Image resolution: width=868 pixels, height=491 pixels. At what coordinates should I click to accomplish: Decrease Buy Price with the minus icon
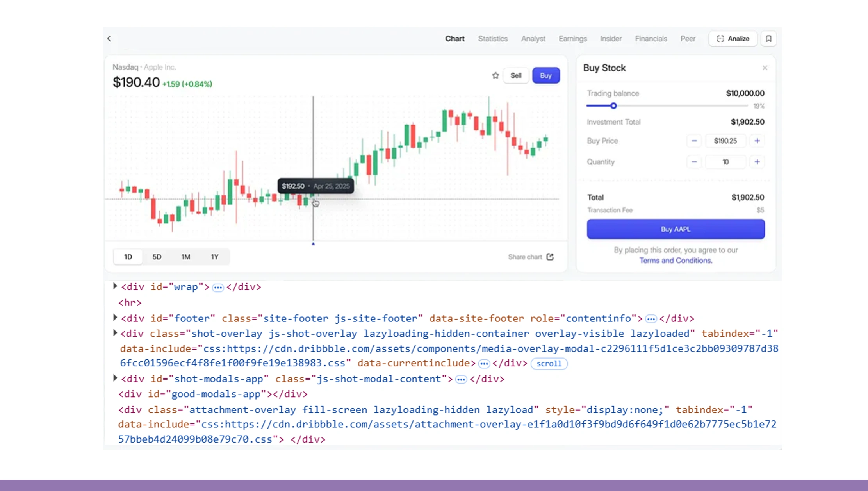(x=694, y=141)
